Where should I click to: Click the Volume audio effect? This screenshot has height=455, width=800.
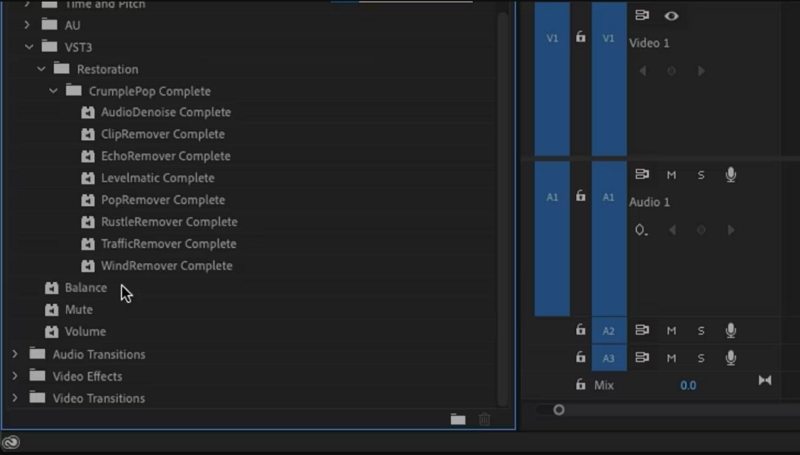(x=85, y=332)
